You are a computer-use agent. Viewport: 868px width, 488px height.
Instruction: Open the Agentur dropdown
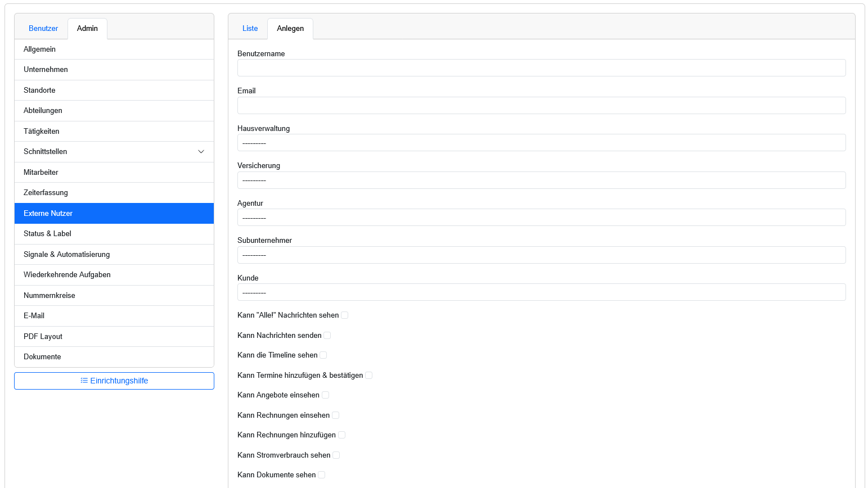click(541, 218)
